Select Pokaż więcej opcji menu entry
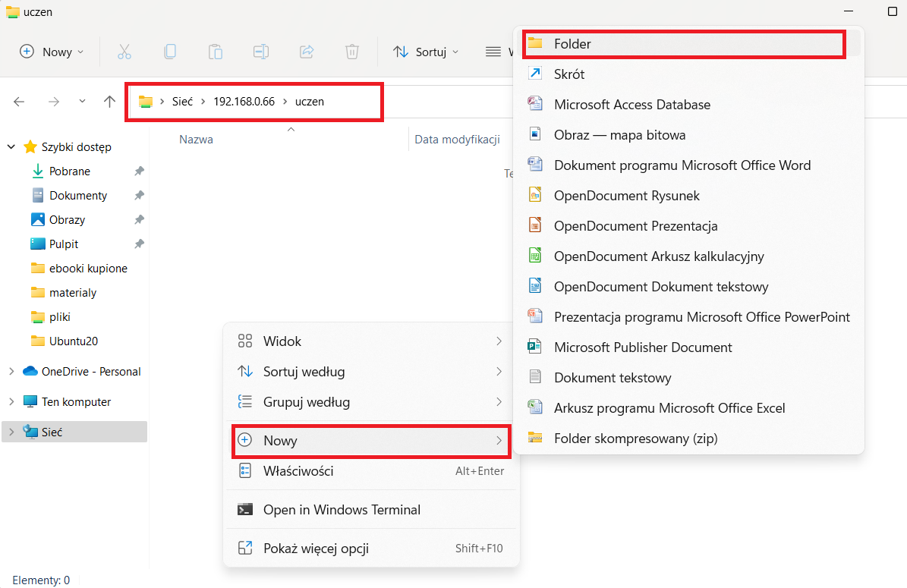This screenshot has width=907, height=588. click(316, 549)
